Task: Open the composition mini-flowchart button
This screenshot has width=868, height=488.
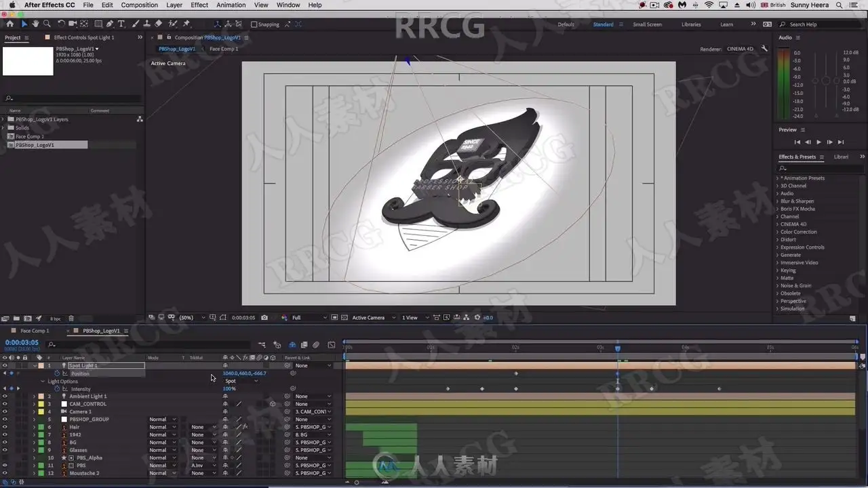Action: [x=262, y=345]
